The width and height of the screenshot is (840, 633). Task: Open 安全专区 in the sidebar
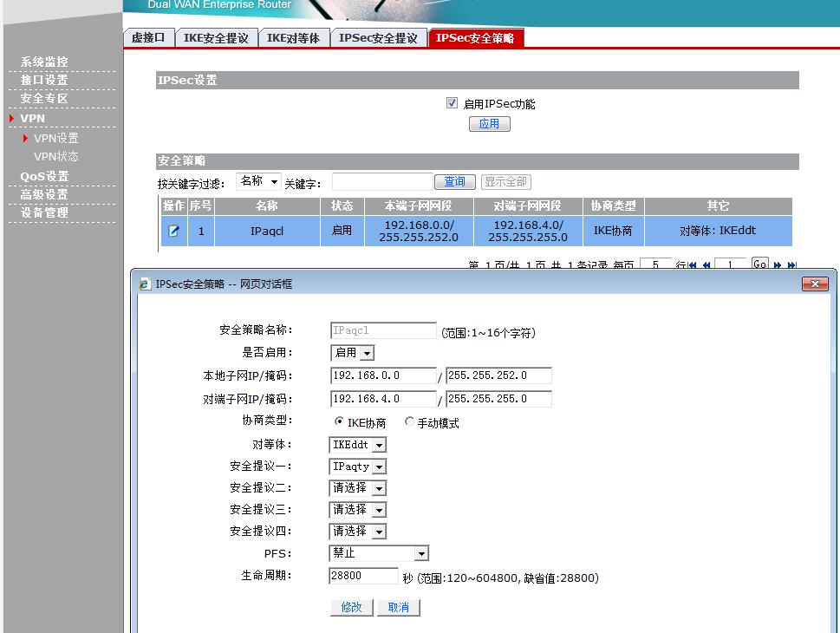coord(44,99)
